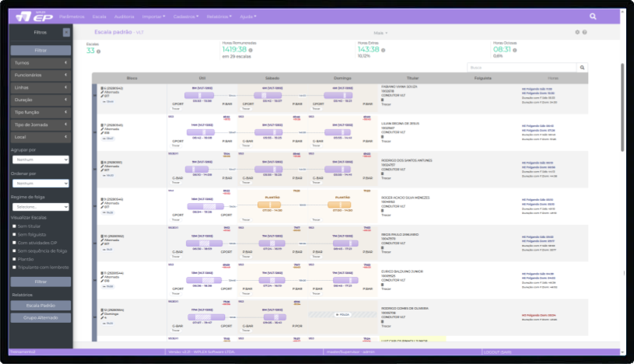This screenshot has height=364, width=634.
Task: Click the info icon beside Horas Remuneradas 1419:38
Action: point(250,50)
